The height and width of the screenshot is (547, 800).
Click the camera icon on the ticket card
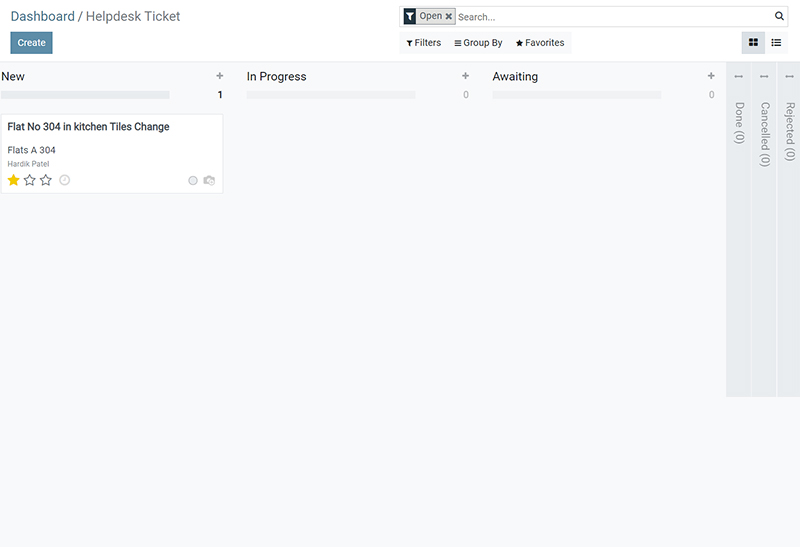click(209, 181)
